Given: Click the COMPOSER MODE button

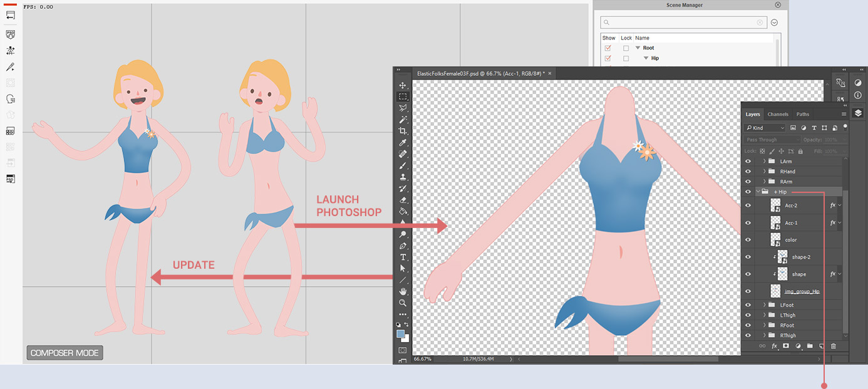Looking at the screenshot, I should 64,353.
